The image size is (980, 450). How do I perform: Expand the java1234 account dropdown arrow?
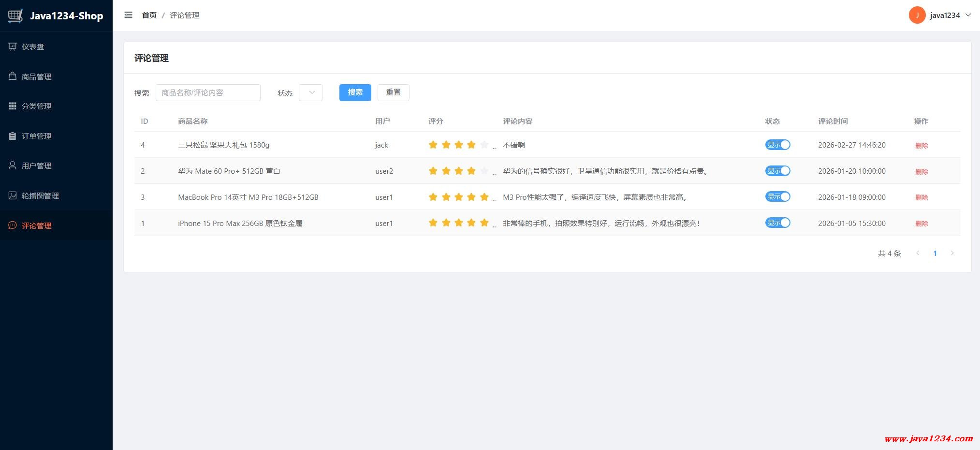[968, 15]
